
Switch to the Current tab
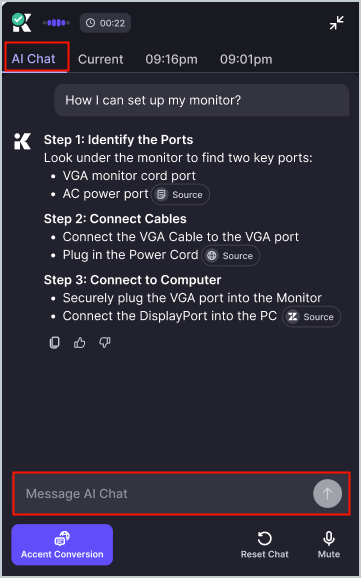click(101, 59)
